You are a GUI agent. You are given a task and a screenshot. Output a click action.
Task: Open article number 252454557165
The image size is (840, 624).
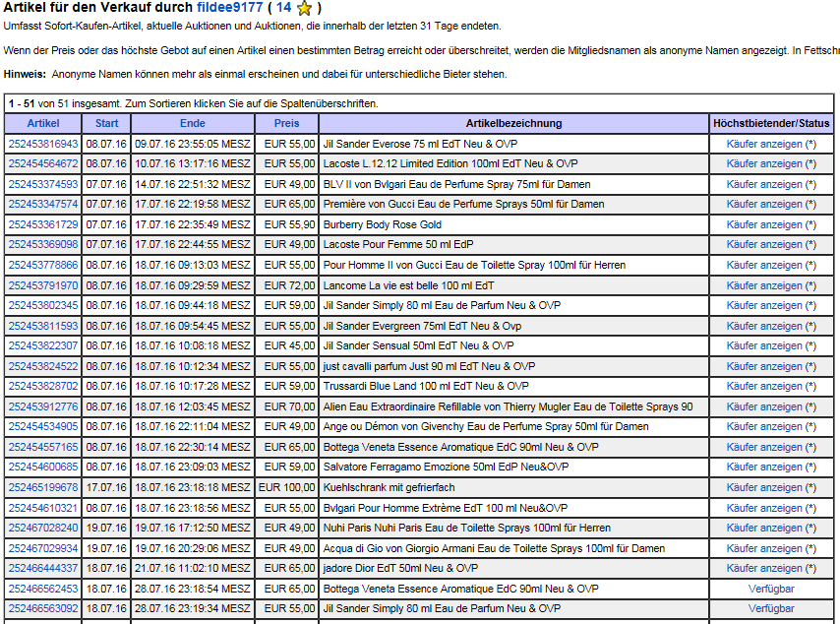[x=43, y=447]
